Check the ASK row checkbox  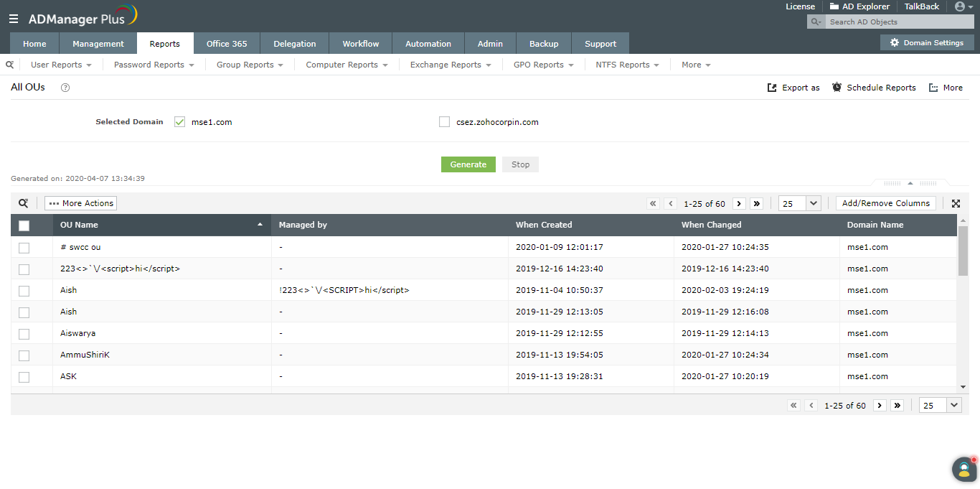(24, 377)
